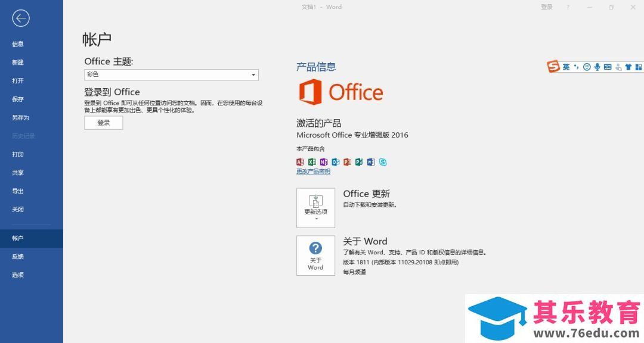Minimize the Word window

590,7
